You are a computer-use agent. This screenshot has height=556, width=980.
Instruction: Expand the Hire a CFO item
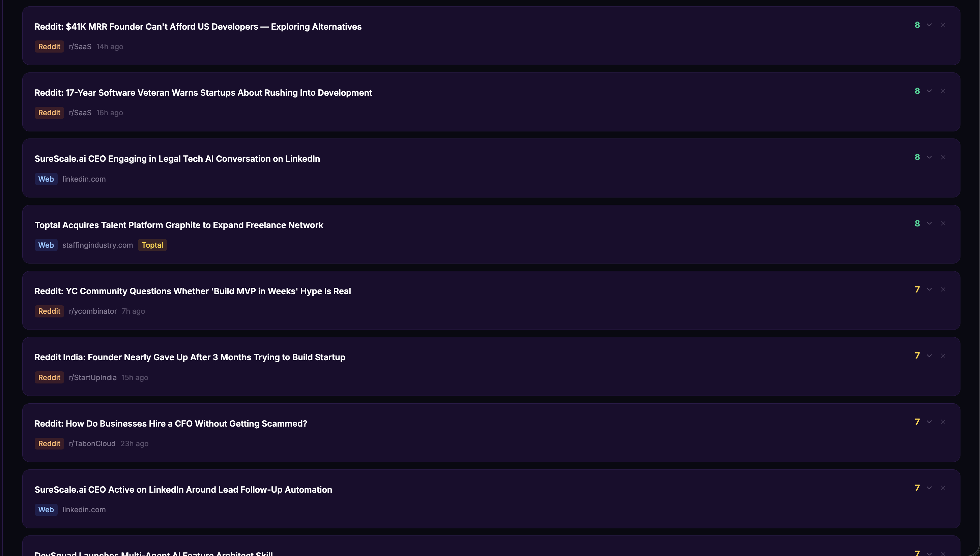(929, 422)
